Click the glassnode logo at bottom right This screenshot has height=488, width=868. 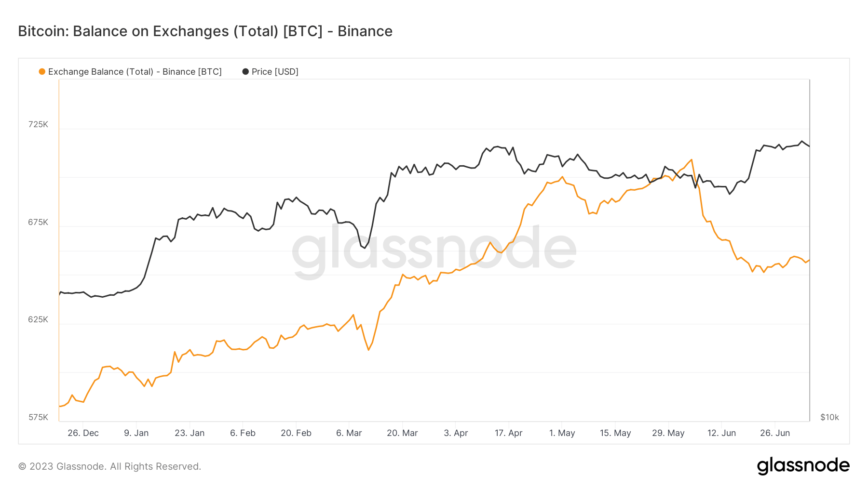(x=803, y=466)
